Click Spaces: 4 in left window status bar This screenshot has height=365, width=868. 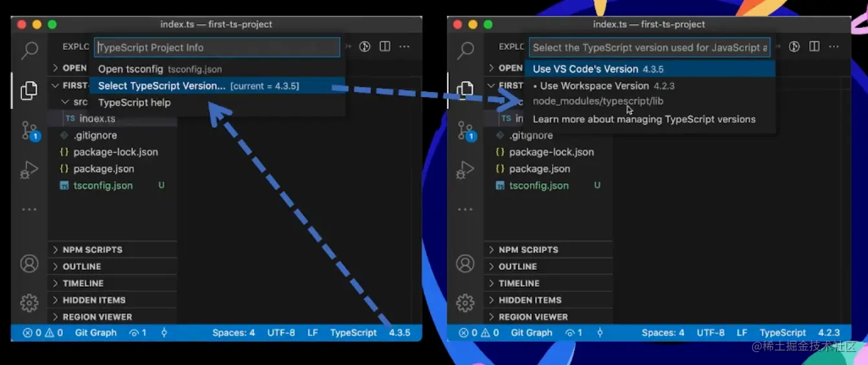(x=234, y=333)
